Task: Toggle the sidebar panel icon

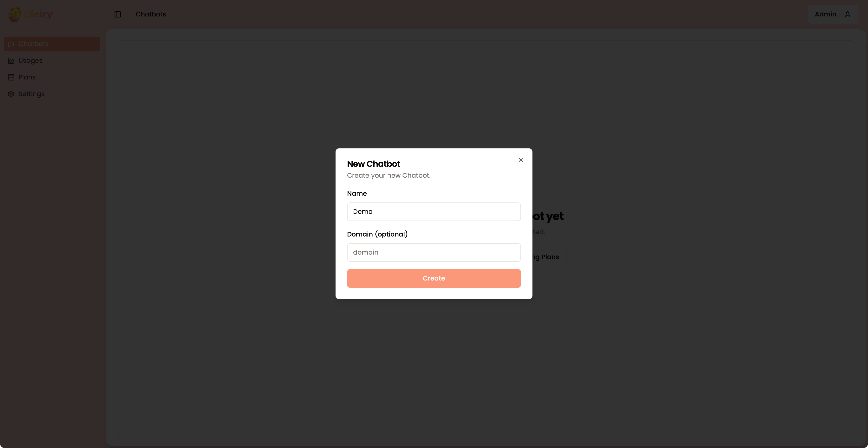Action: point(118,14)
